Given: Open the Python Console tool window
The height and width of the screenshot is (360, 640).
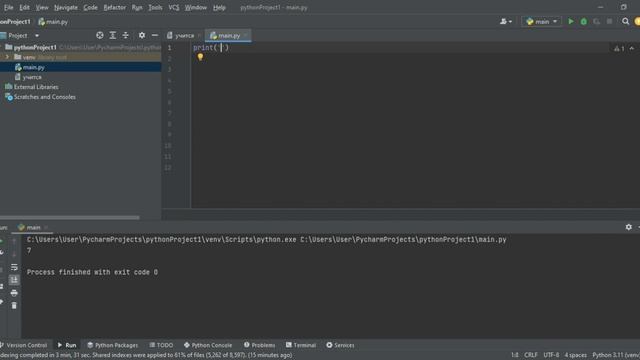Looking at the screenshot, I should [208, 345].
